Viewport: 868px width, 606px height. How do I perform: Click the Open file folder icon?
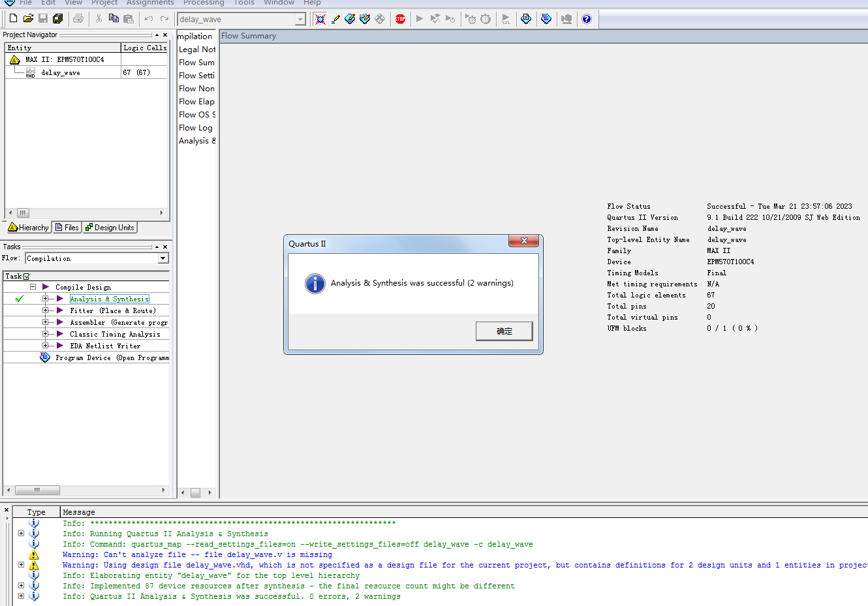pos(28,19)
